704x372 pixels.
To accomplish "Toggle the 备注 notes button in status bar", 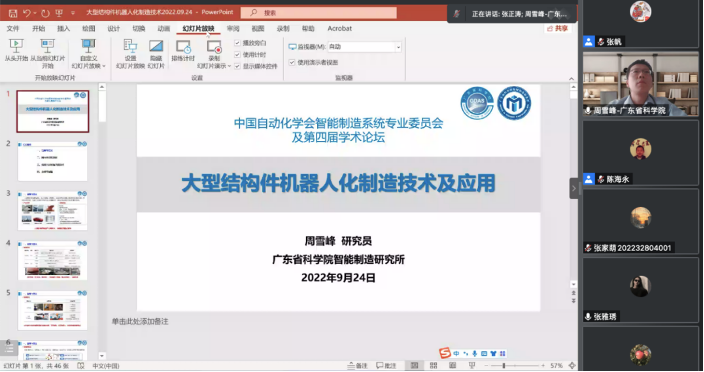I will tap(358, 366).
